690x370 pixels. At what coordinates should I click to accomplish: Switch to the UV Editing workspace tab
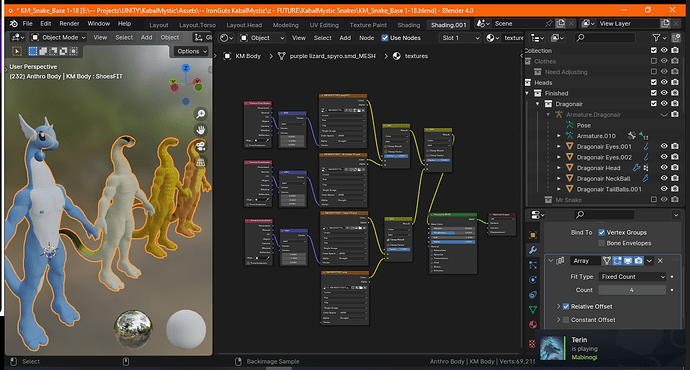click(324, 25)
